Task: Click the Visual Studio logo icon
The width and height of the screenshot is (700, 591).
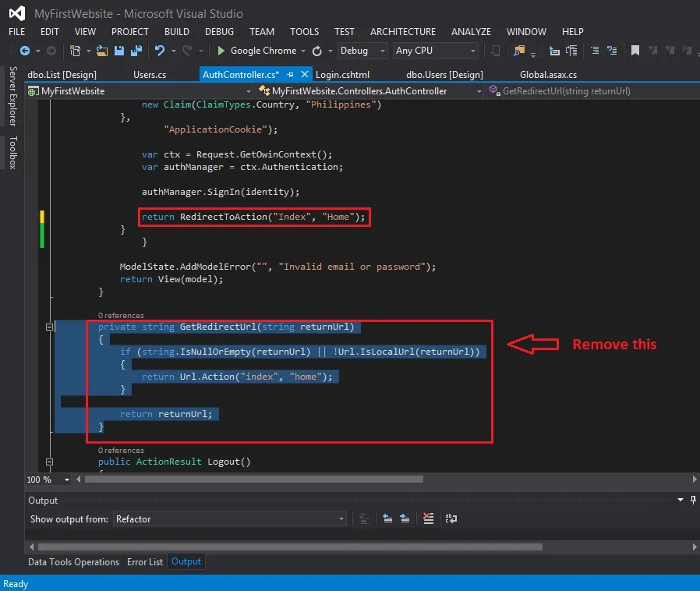Action: pyautogui.click(x=17, y=13)
